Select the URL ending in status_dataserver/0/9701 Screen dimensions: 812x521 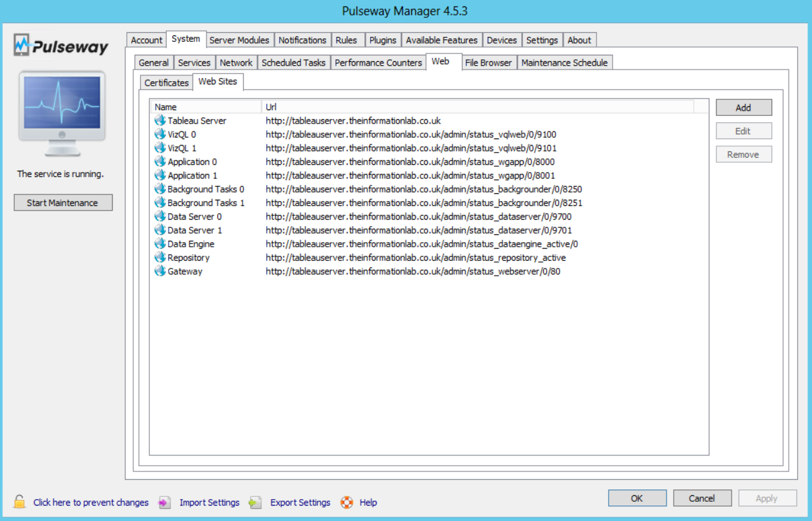point(419,230)
